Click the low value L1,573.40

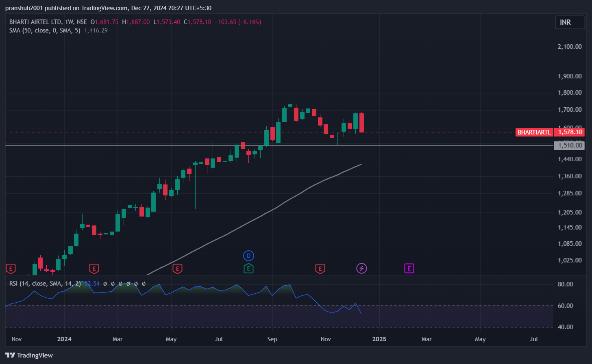coord(167,22)
